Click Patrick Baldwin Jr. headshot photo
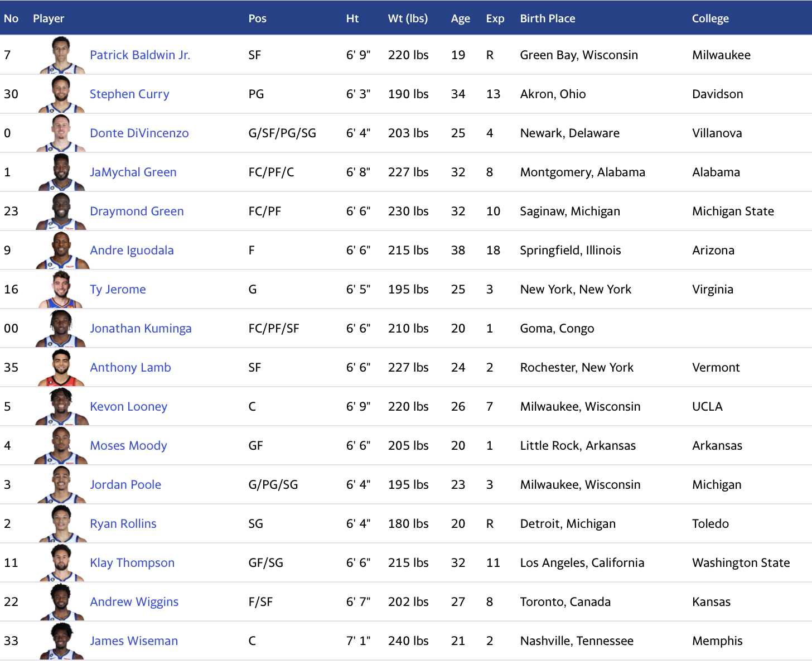The height and width of the screenshot is (664, 812). (62, 55)
